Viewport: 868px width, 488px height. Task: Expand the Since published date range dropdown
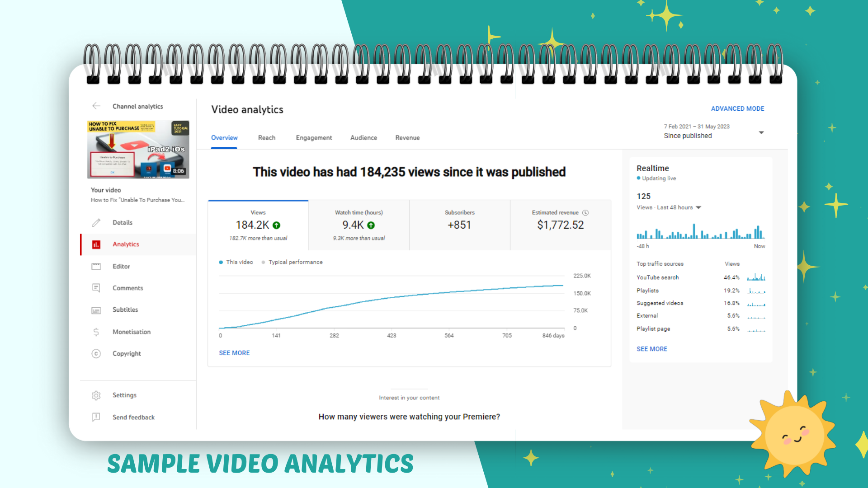coord(761,132)
